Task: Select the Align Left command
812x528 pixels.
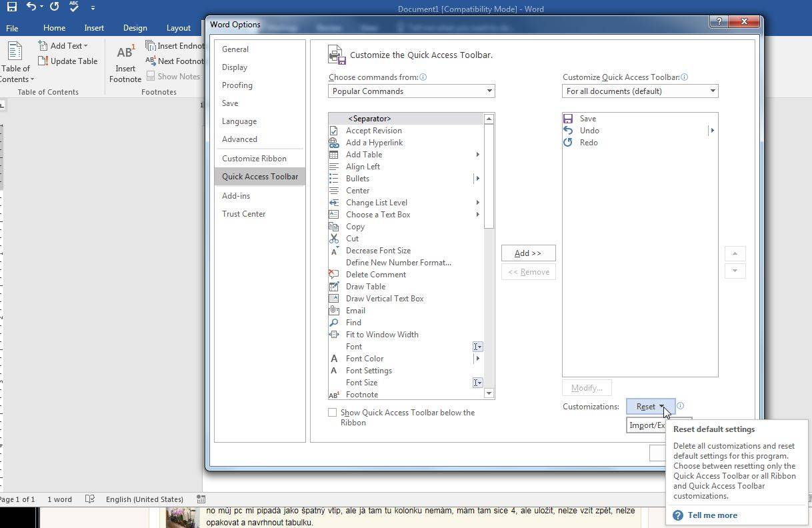Action: pos(406,167)
